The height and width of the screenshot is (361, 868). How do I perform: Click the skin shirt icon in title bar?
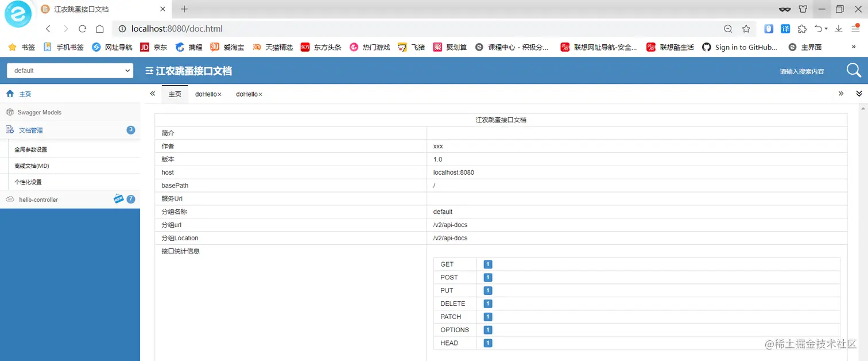click(803, 9)
